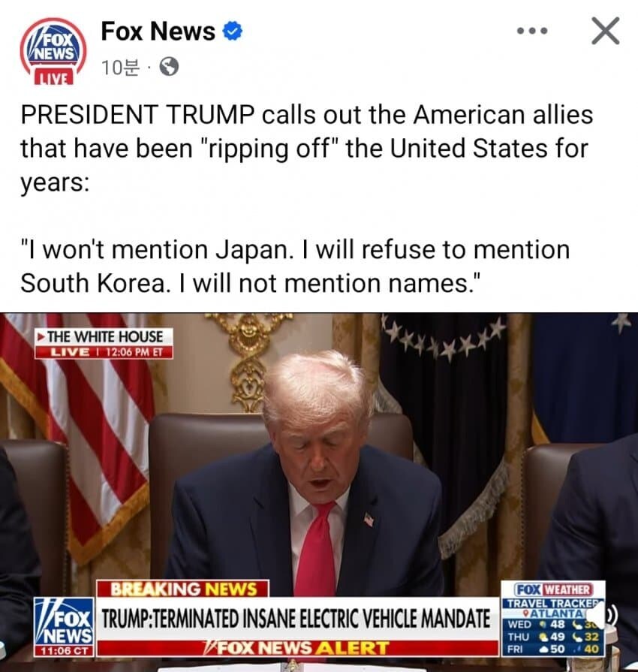Click the blue verified badge
Image resolution: width=638 pixels, height=672 pixels.
pos(233,32)
